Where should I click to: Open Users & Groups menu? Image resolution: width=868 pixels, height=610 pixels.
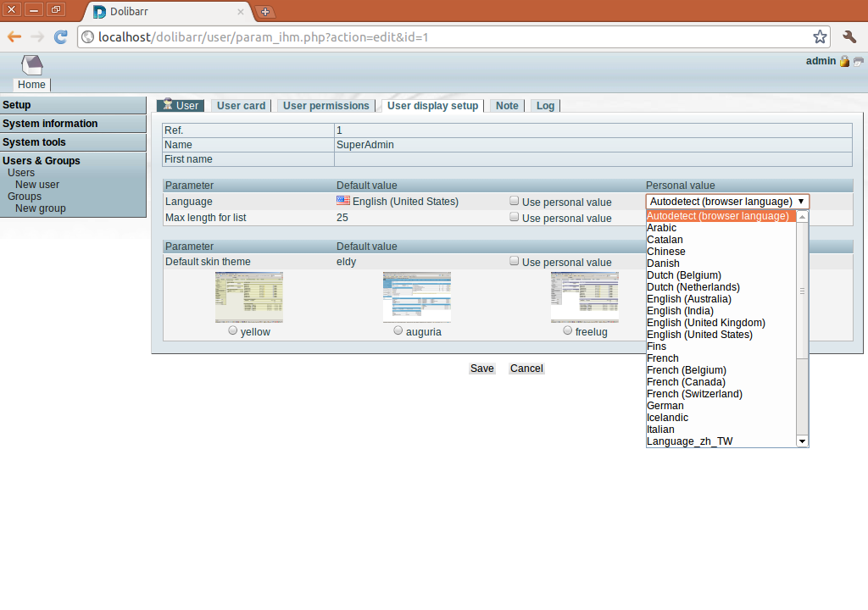tap(41, 160)
